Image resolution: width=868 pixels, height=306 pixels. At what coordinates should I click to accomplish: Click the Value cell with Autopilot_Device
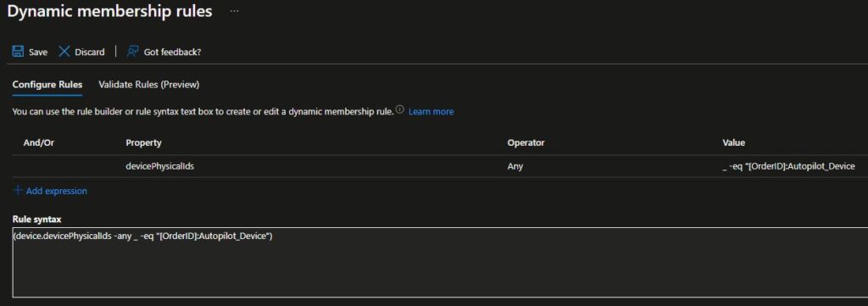tap(789, 166)
